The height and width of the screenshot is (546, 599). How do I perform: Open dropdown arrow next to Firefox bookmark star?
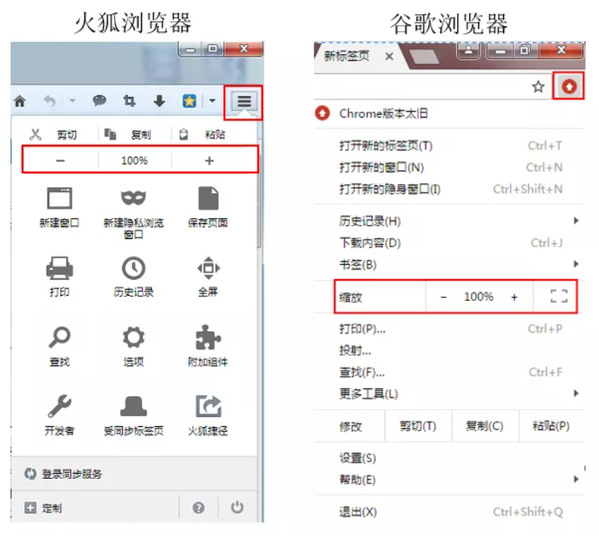point(212,101)
